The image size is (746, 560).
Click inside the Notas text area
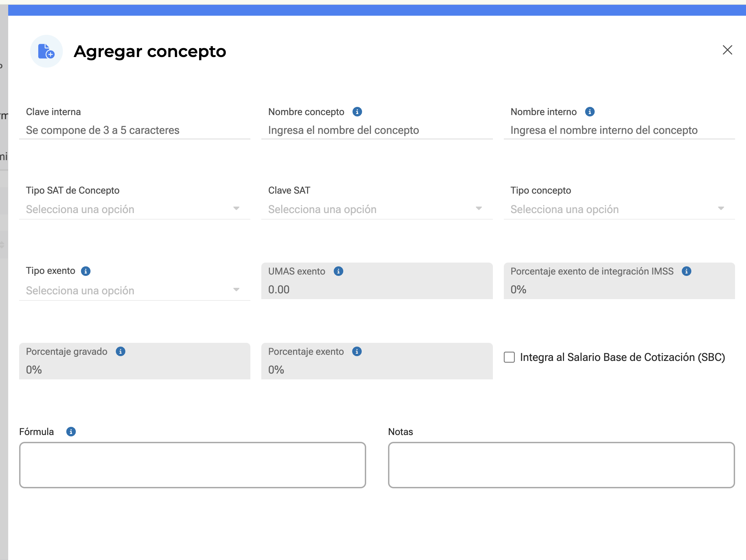(x=562, y=465)
